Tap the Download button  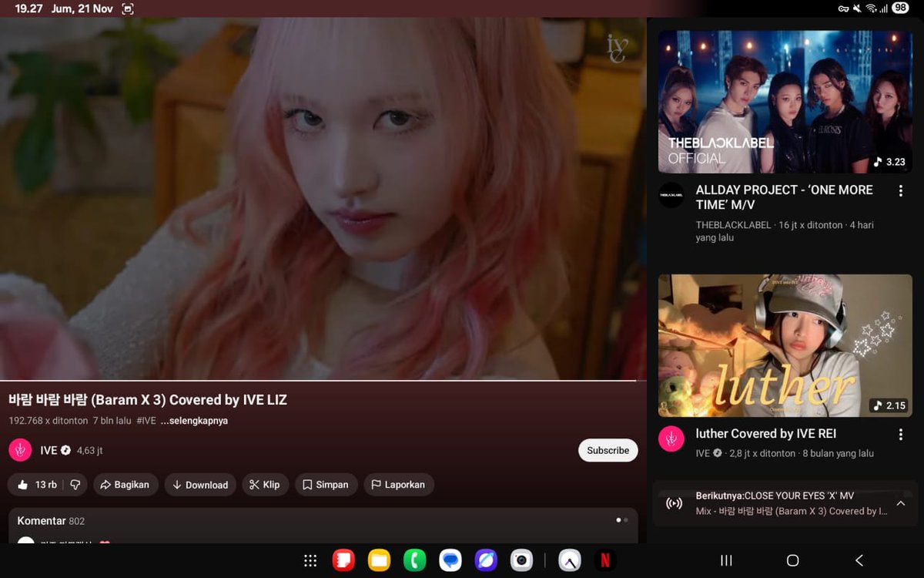point(200,485)
